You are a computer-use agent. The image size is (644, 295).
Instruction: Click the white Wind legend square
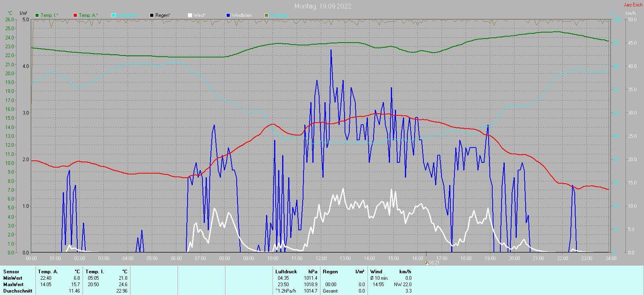coord(190,15)
